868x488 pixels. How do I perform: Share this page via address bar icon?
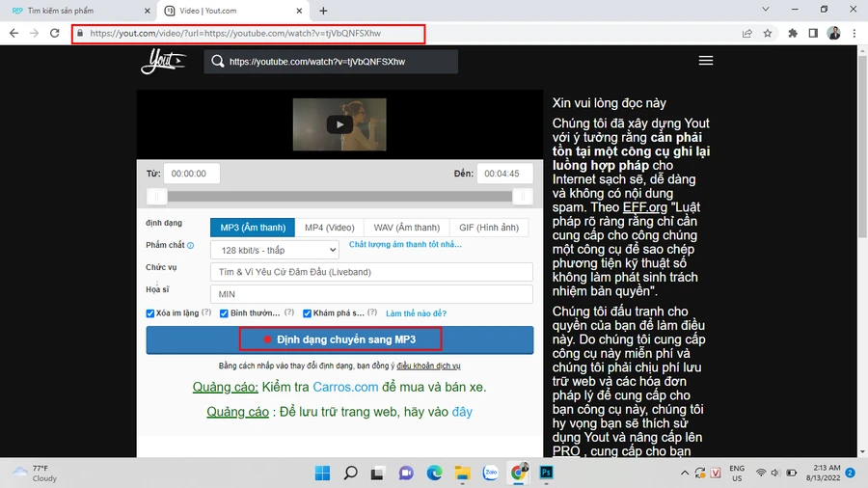747,33
